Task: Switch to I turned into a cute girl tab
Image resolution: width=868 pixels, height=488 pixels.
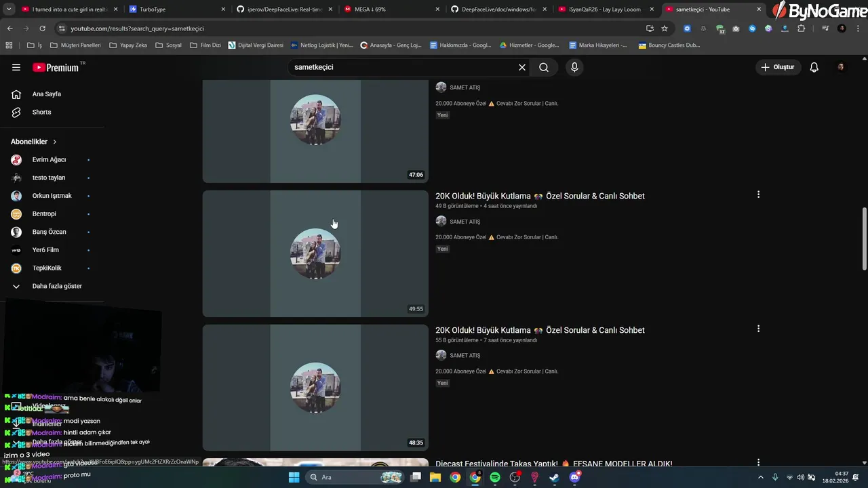Action: click(x=69, y=9)
